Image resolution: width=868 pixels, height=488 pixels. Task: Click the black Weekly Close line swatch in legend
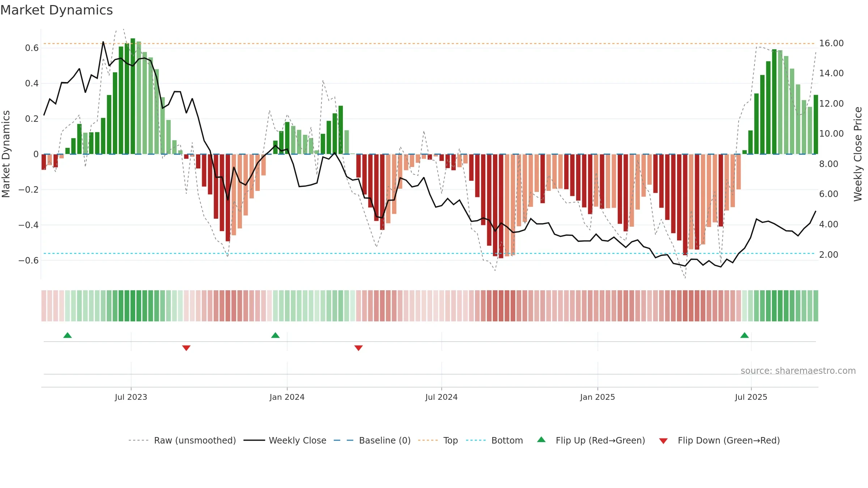[254, 440]
